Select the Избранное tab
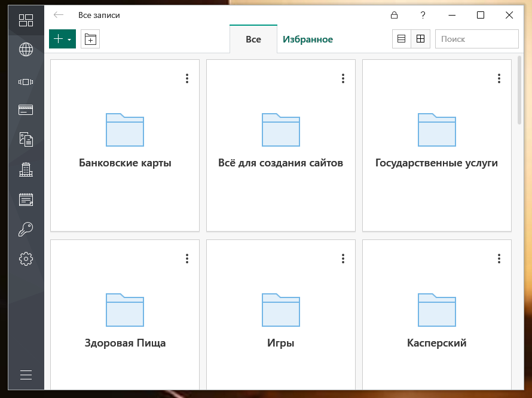The width and height of the screenshot is (532, 398). point(308,40)
